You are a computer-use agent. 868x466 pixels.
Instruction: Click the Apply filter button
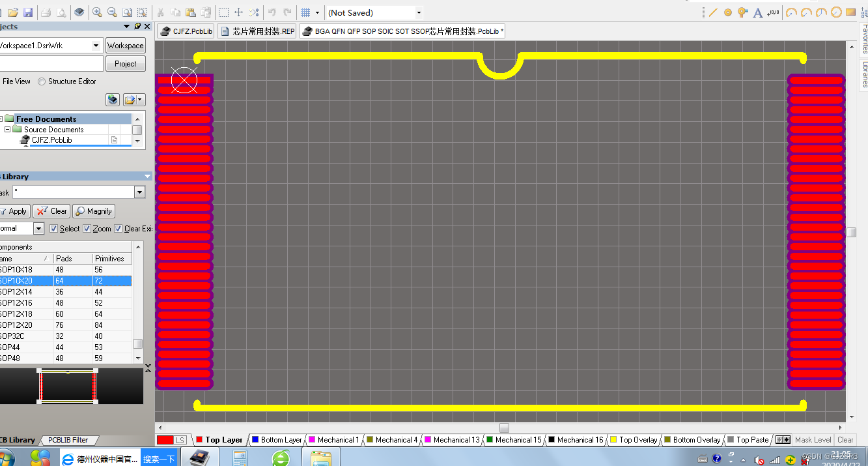point(14,211)
